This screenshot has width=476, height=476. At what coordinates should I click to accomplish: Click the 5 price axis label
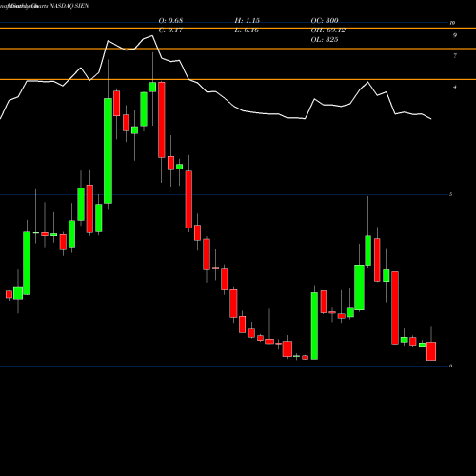click(x=451, y=194)
